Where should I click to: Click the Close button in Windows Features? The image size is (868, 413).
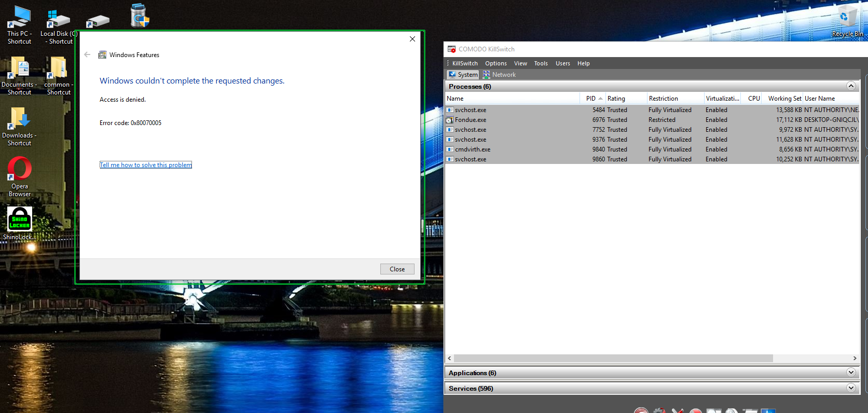(397, 269)
